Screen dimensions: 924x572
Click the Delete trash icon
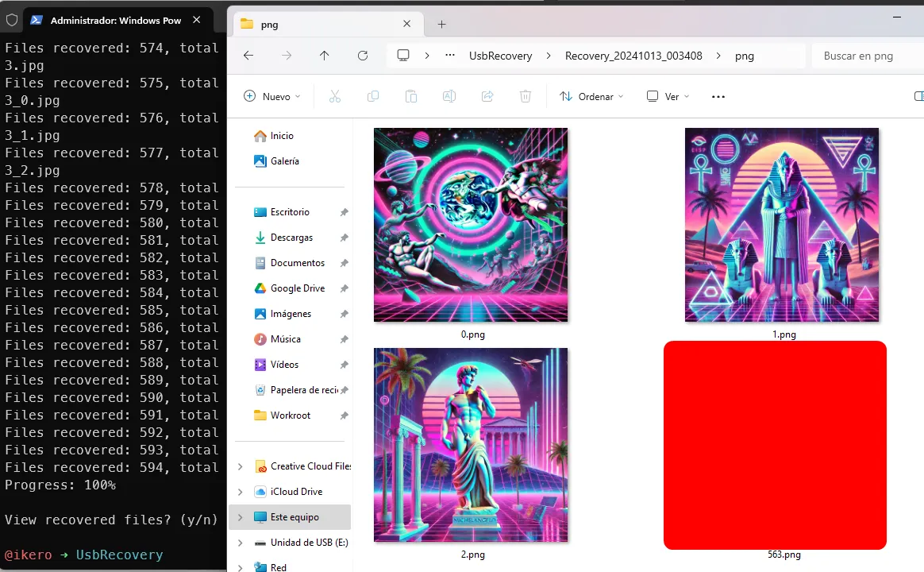[x=525, y=96]
